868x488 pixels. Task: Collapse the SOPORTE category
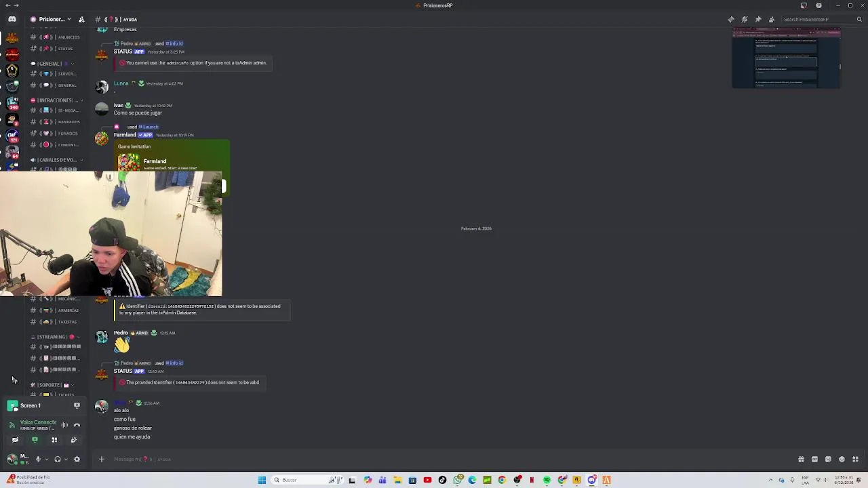point(51,385)
